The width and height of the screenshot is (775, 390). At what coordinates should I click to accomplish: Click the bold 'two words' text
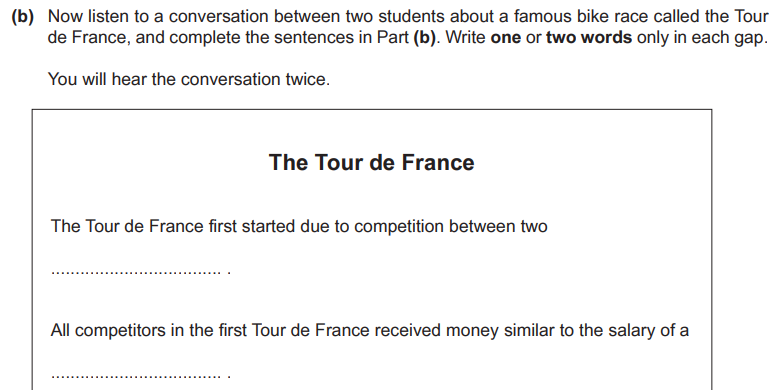point(589,38)
